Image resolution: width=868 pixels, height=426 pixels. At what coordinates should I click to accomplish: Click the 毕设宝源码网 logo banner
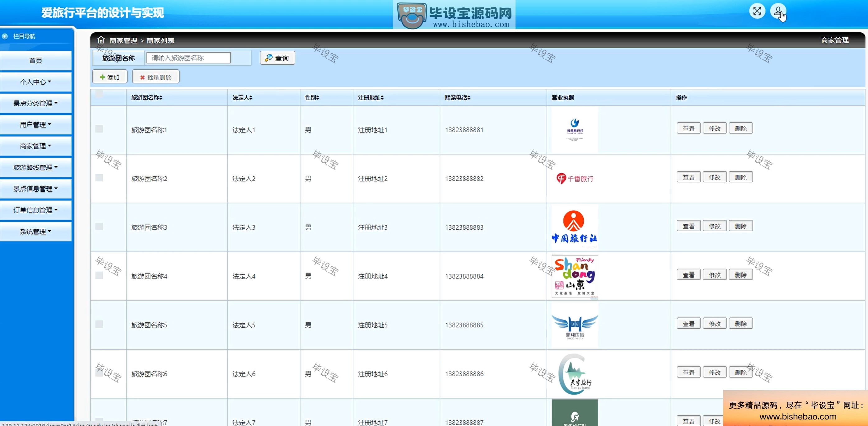click(454, 15)
